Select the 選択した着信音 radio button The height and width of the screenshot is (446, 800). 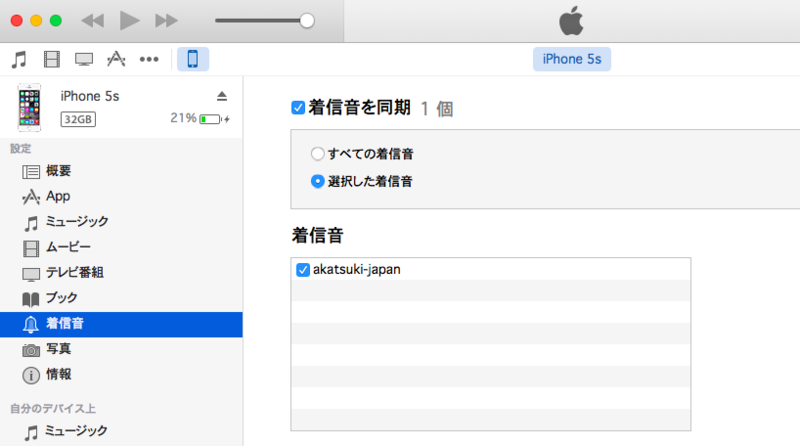317,181
